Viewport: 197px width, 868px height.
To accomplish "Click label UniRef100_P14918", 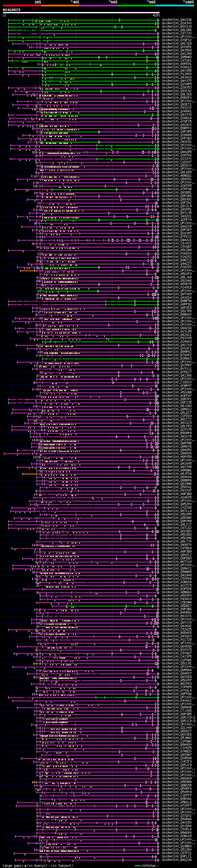I will (x=177, y=287).
